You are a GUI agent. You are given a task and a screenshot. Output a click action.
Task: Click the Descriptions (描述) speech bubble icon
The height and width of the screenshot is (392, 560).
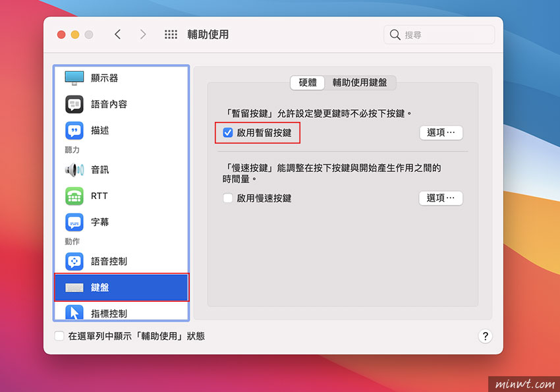pyautogui.click(x=74, y=130)
